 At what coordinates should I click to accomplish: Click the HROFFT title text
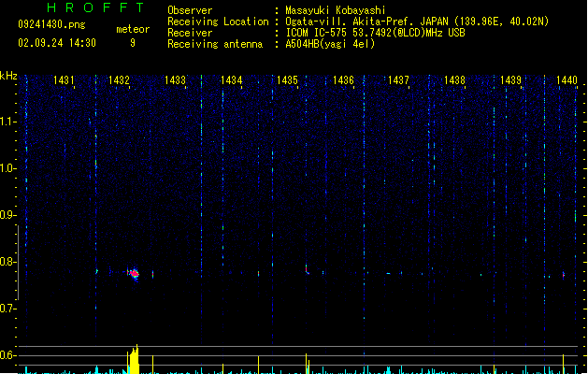[x=96, y=7]
